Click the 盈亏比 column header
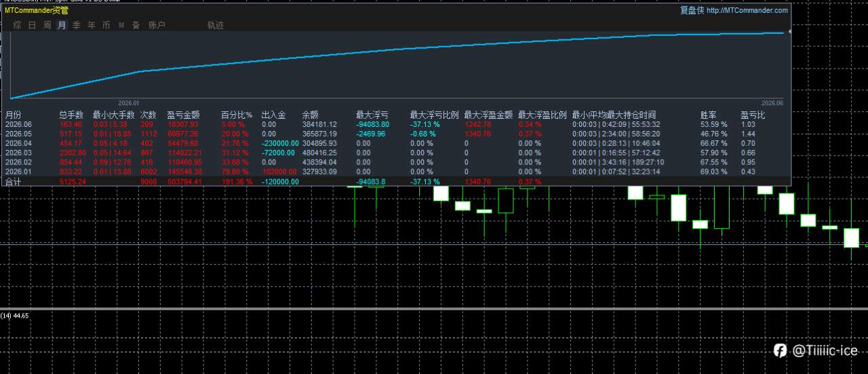 coord(753,115)
